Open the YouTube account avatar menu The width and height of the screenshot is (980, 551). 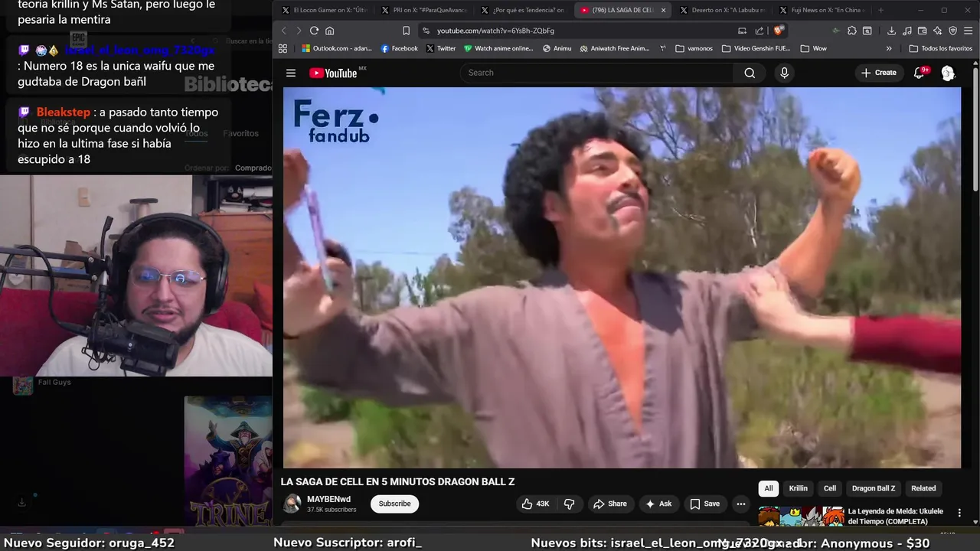point(948,73)
